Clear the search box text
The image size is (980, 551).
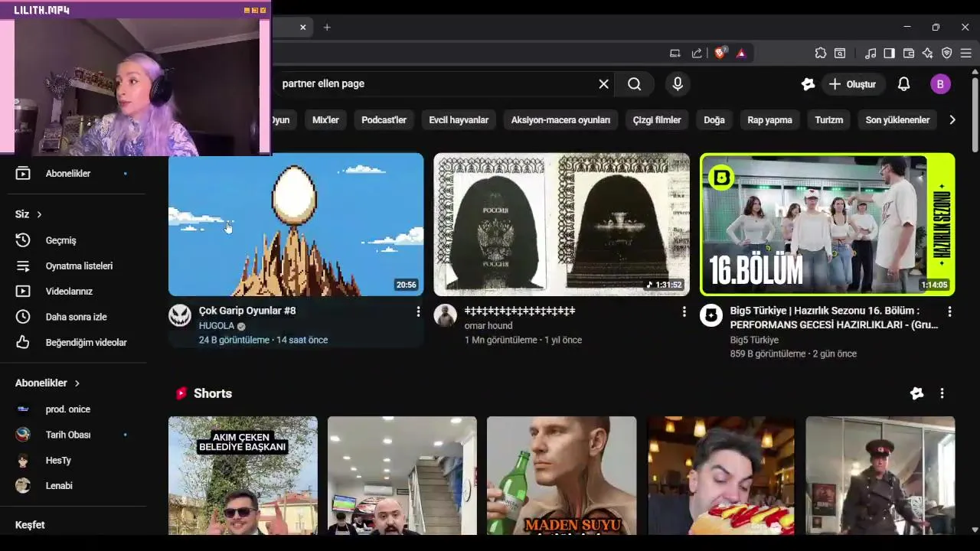(603, 84)
